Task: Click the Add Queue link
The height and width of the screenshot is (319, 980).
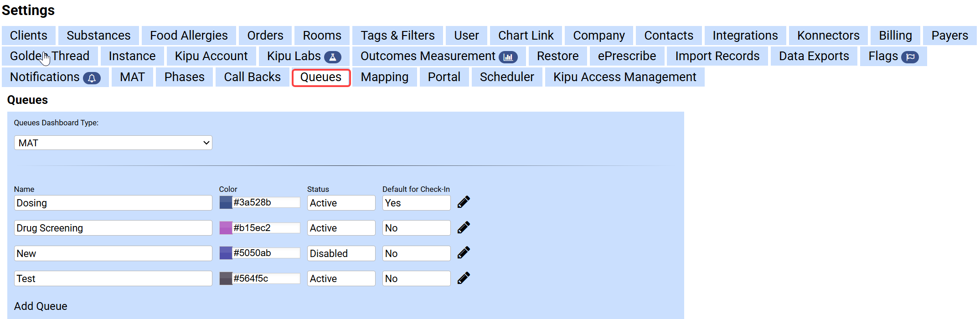Action: (x=41, y=306)
